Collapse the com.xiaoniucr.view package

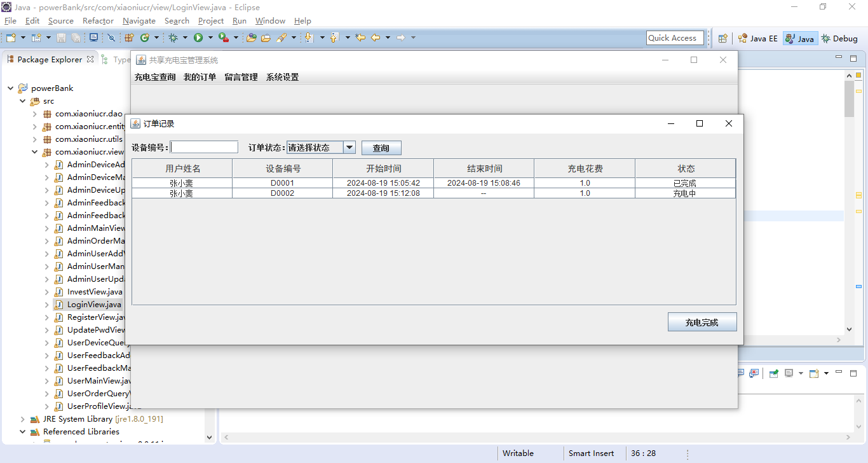(x=35, y=152)
